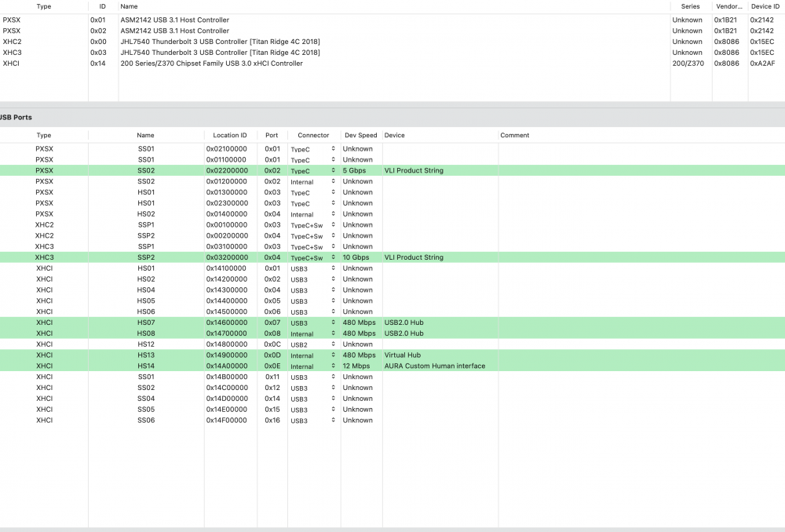Sort ports by Dev Speed header
The image size is (785, 532).
[x=360, y=135]
